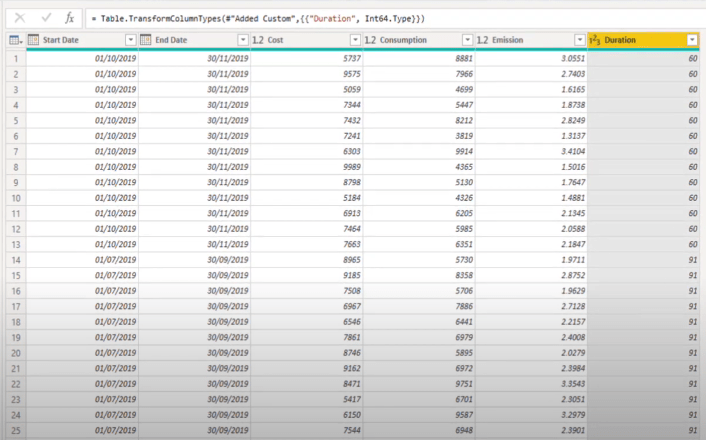Select the Start Date column header
Image resolution: width=706 pixels, height=440 pixels.
82,40
